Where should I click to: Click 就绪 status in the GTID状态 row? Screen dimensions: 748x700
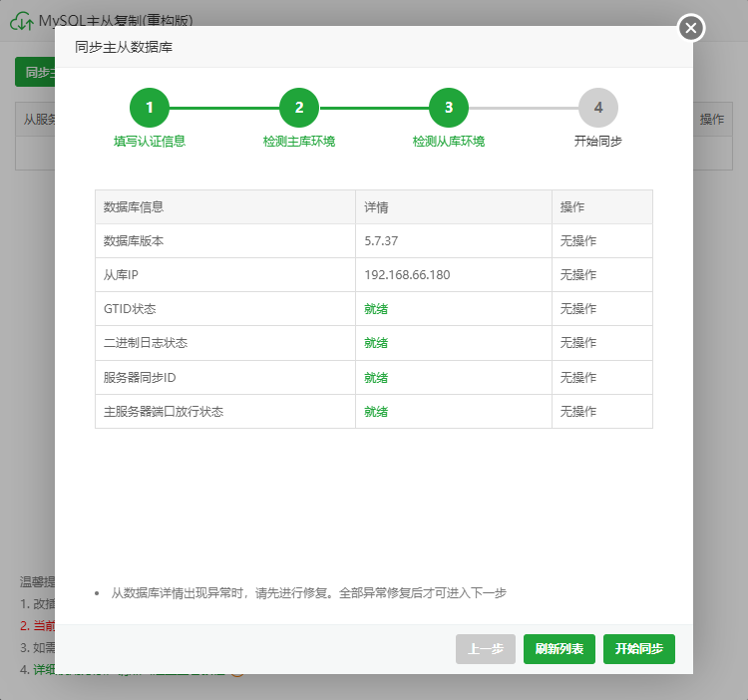(376, 309)
